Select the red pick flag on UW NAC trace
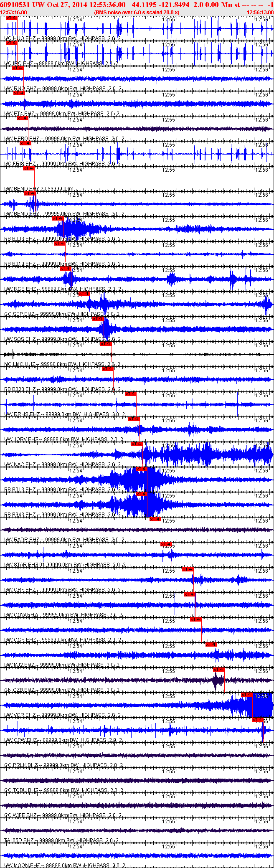The width and height of the screenshot is (274, 868). click(137, 444)
